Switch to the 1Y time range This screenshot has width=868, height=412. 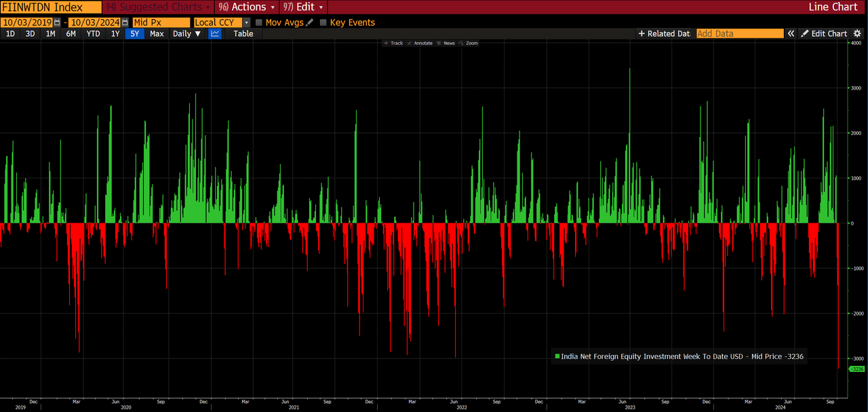pos(115,33)
